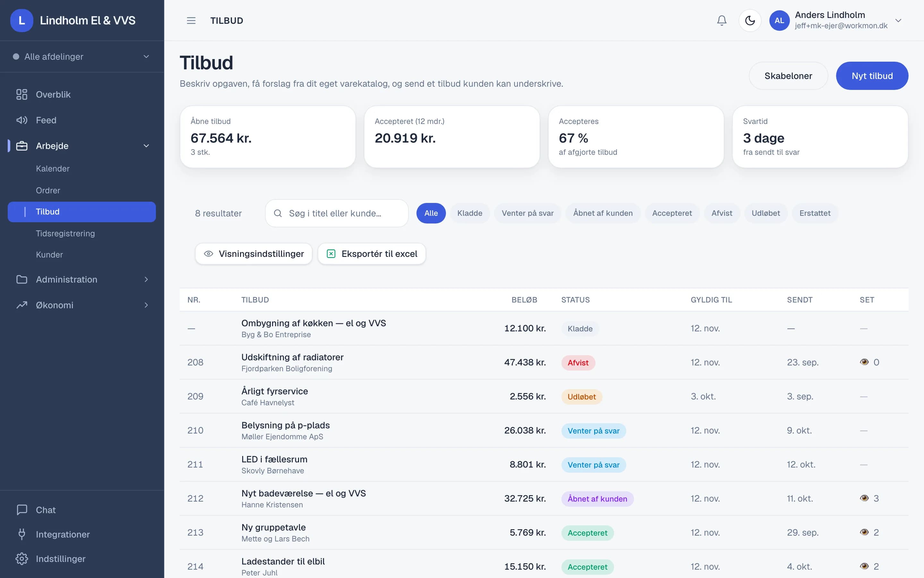Filter by Erstattet status
The height and width of the screenshot is (578, 924).
(815, 213)
